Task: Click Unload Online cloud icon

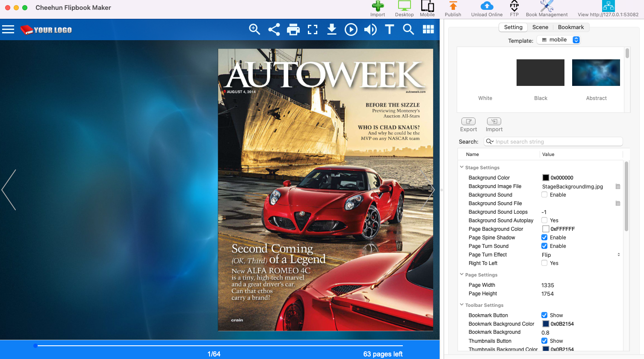Action: 487,9
